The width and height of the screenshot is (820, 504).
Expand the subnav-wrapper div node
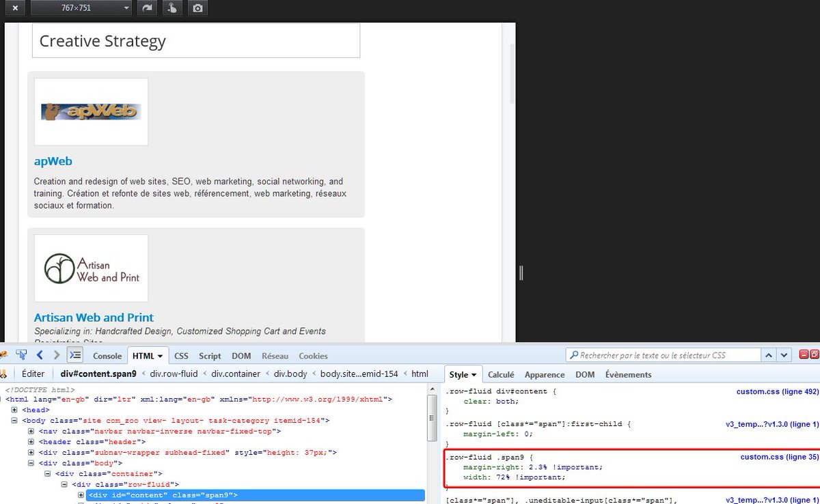31,452
